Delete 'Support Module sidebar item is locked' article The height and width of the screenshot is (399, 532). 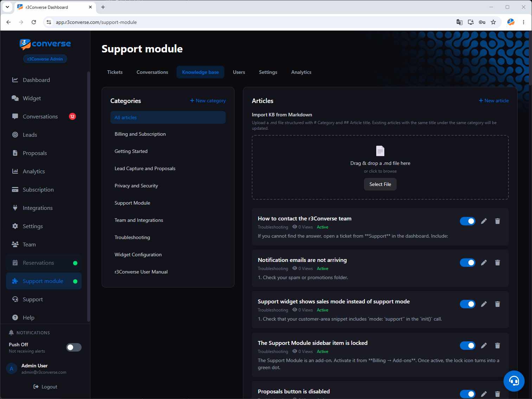coord(498,346)
